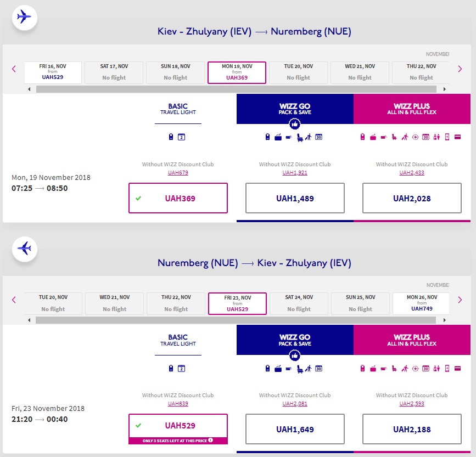Click the priority boarding icon under return WIZZ GO
Image resolution: width=476 pixels, height=457 pixels.
click(x=309, y=368)
